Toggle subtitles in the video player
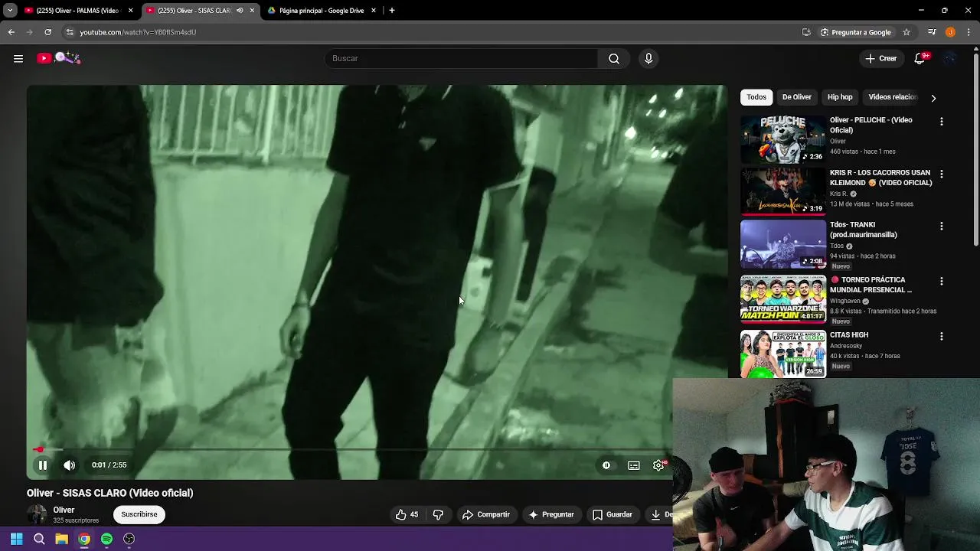Screen dimensions: 980x551 (x=634, y=465)
